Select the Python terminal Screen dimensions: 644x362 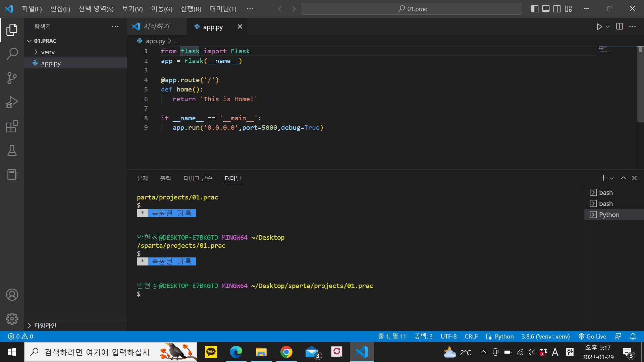tap(614, 215)
